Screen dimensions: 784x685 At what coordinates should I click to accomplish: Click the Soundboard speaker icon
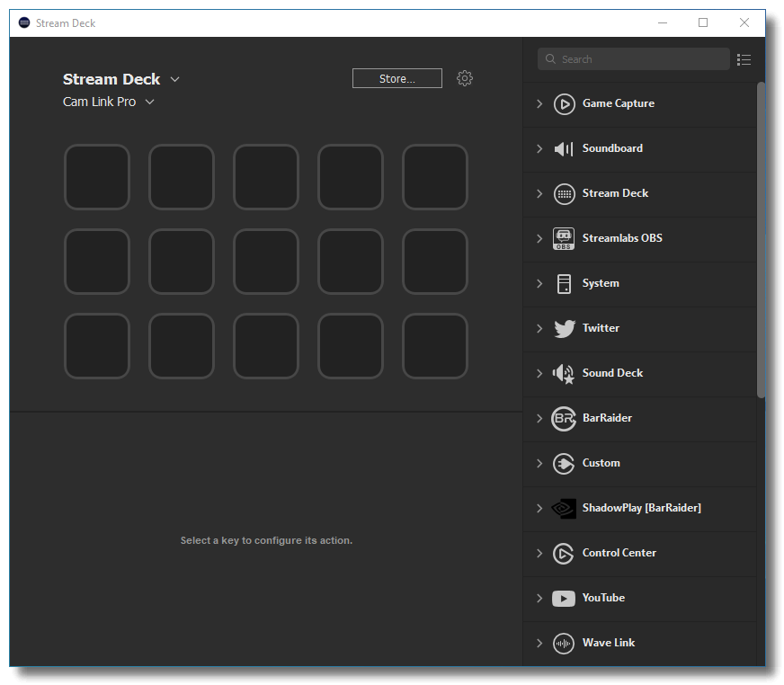click(564, 149)
